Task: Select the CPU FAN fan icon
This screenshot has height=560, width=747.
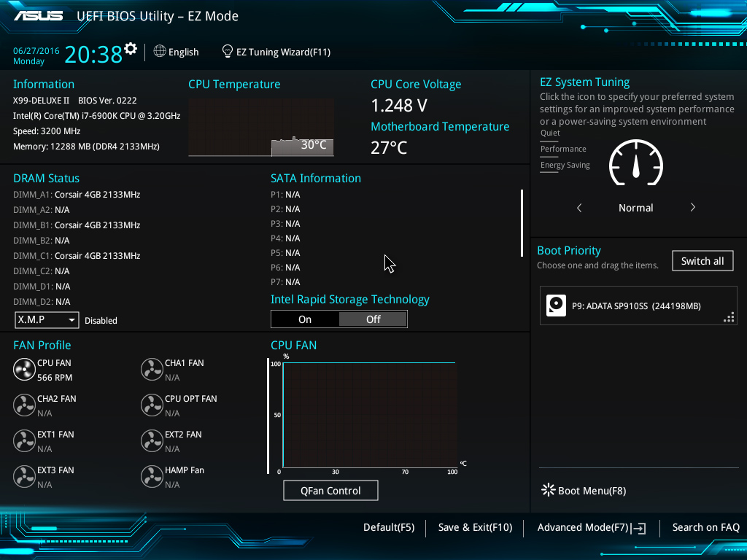Action: tap(24, 370)
